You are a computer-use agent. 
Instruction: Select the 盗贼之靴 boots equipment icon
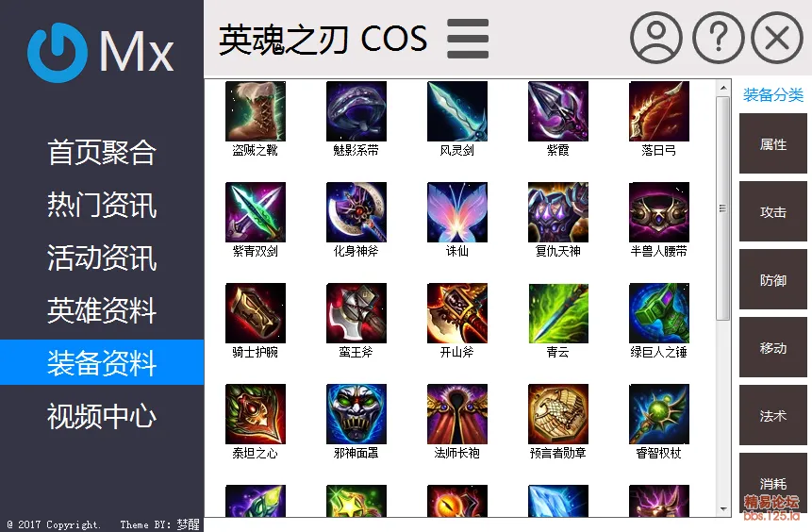(x=256, y=111)
